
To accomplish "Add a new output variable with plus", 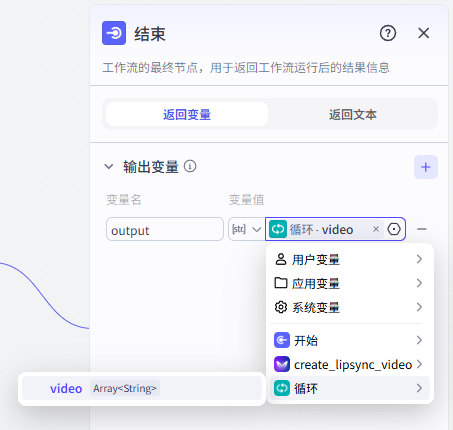I will (426, 167).
